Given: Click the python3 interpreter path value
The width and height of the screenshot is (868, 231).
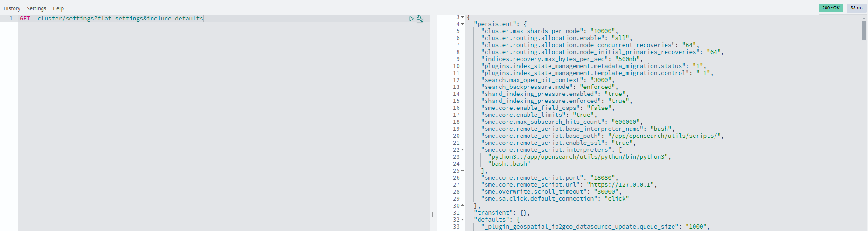Looking at the screenshot, I should [x=578, y=157].
